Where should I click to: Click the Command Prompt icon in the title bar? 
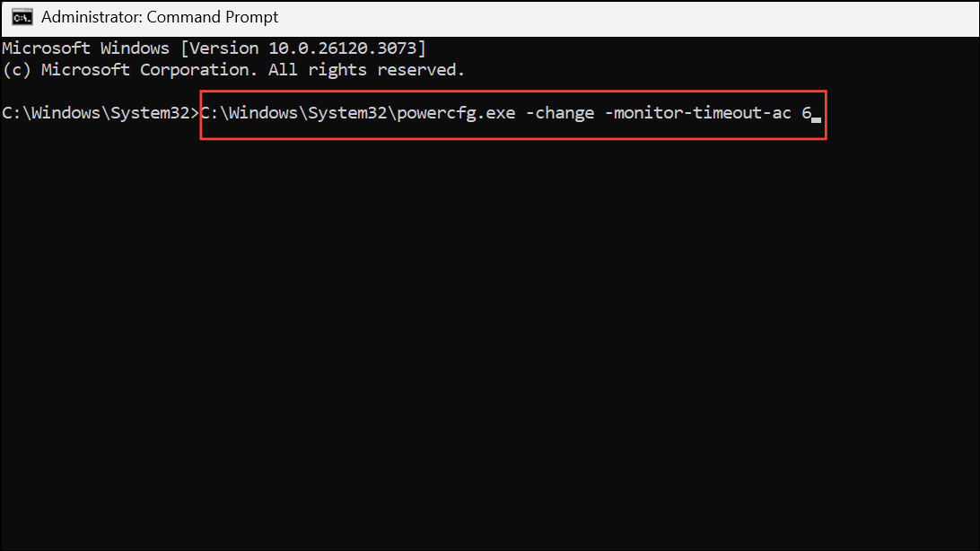click(20, 16)
